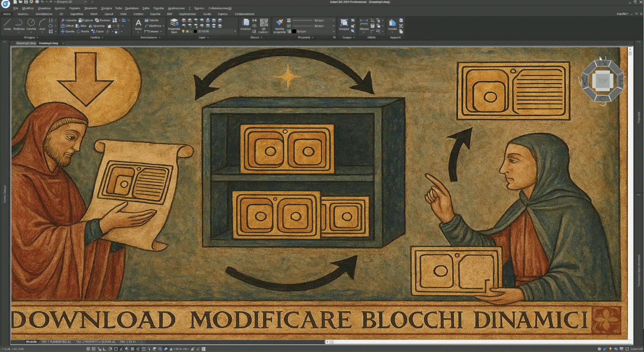Click the Stira stretch tool
Viewport: 644px width, 352px height.
pyautogui.click(x=81, y=26)
